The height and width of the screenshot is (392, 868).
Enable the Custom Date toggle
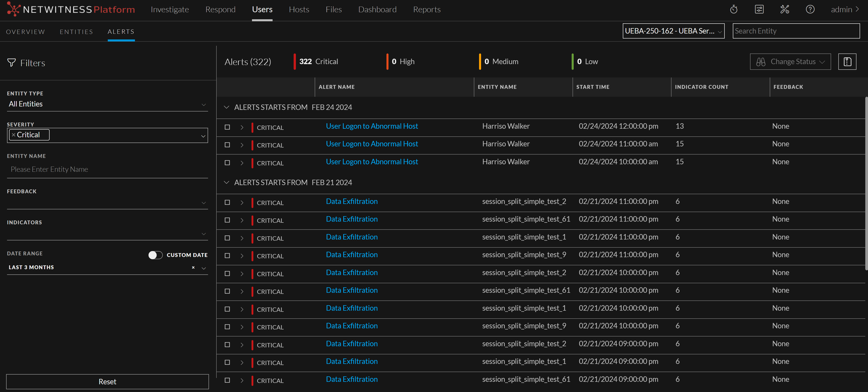(155, 255)
